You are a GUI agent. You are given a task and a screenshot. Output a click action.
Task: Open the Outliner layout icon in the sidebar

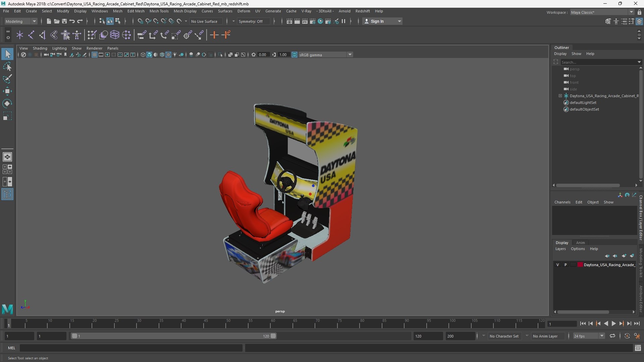pyautogui.click(x=7, y=194)
